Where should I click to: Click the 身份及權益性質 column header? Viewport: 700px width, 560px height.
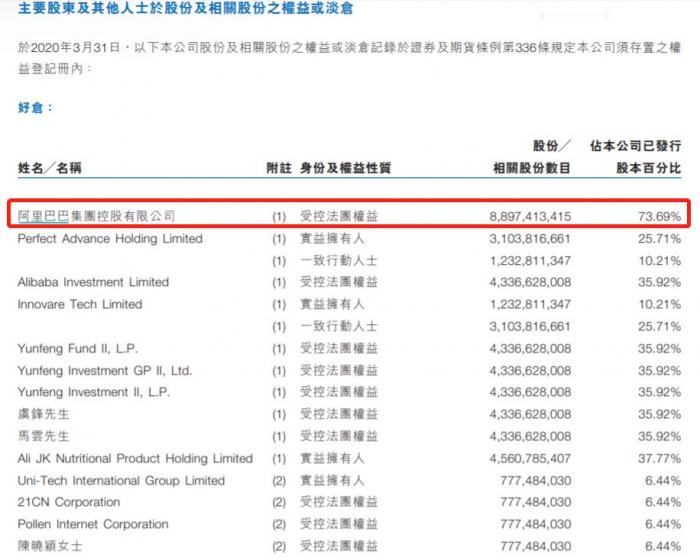346,168
